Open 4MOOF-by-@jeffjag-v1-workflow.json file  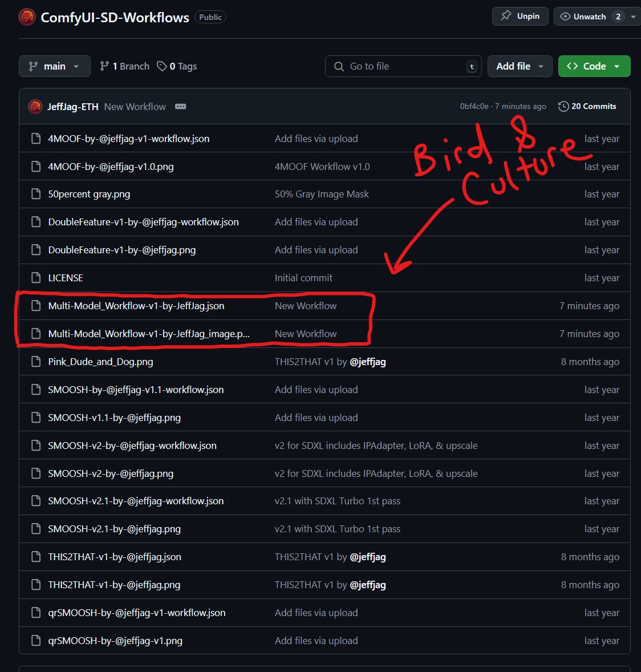click(x=128, y=139)
